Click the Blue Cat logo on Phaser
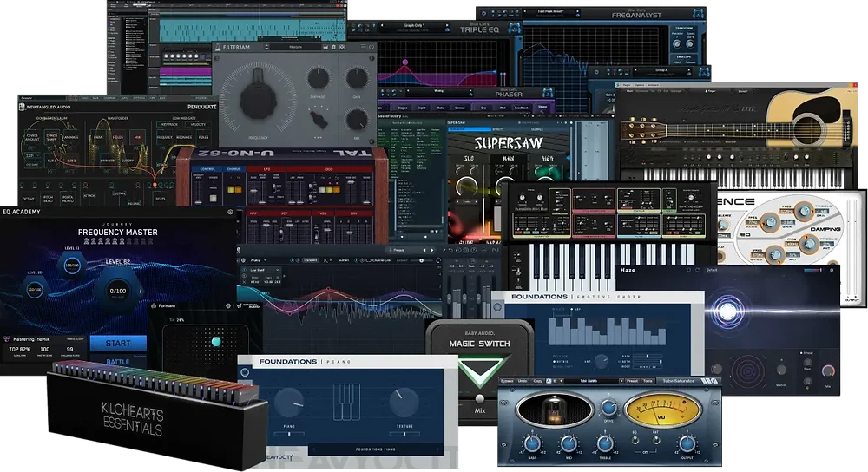 (547, 93)
